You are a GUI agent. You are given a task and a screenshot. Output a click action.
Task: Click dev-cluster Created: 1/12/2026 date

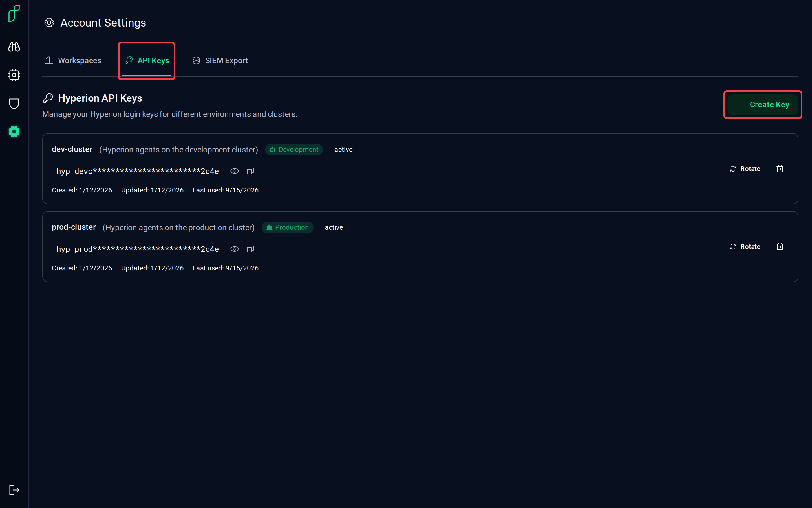coord(82,190)
